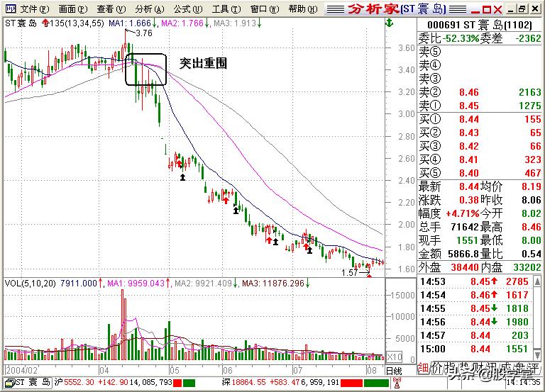Viewport: 545px width, 392px height.
Task: Click the inner window restore button
Action: (x=522, y=9)
